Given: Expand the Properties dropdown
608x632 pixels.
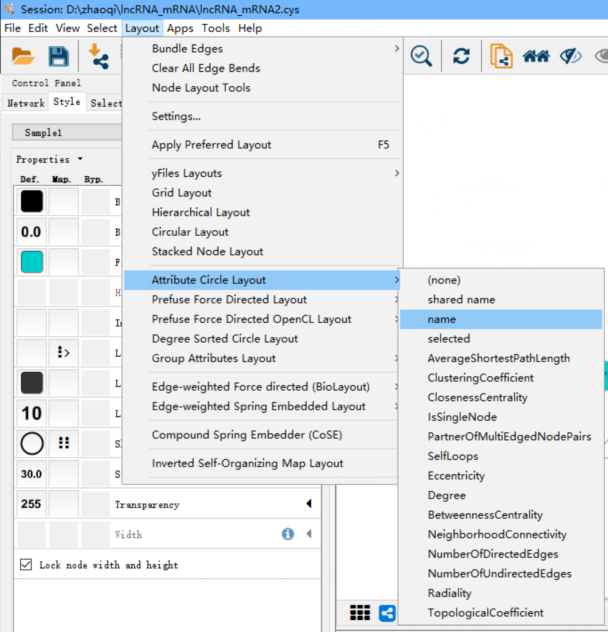Looking at the screenshot, I should [x=50, y=159].
